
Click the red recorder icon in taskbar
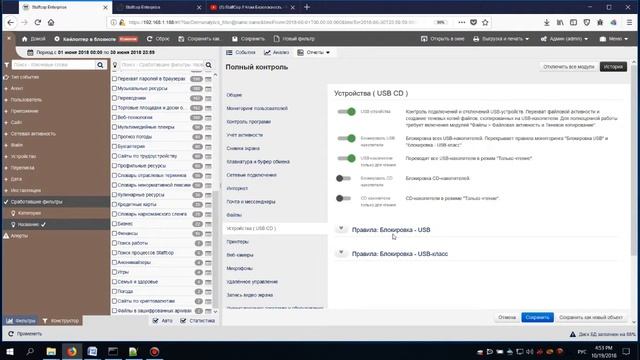pyautogui.click(x=154, y=351)
